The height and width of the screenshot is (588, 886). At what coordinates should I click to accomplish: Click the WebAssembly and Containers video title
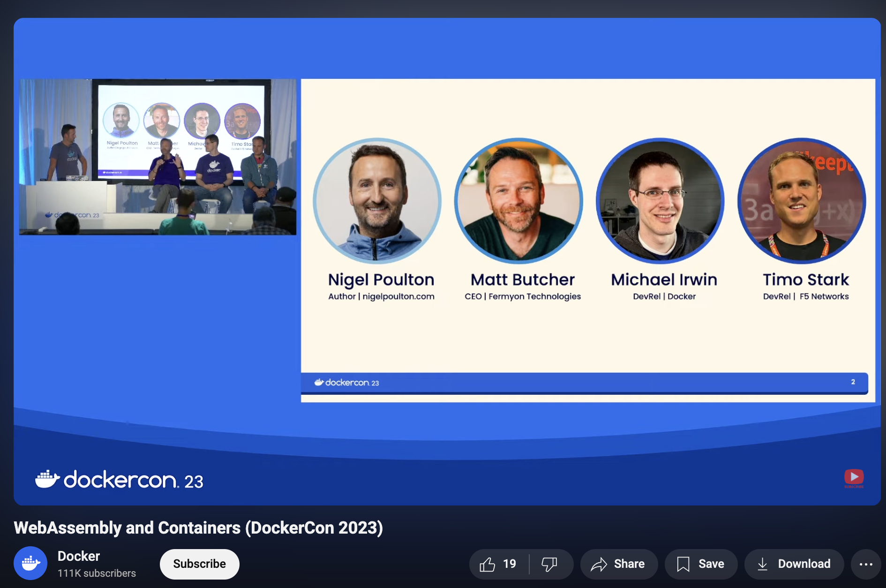[x=198, y=528]
